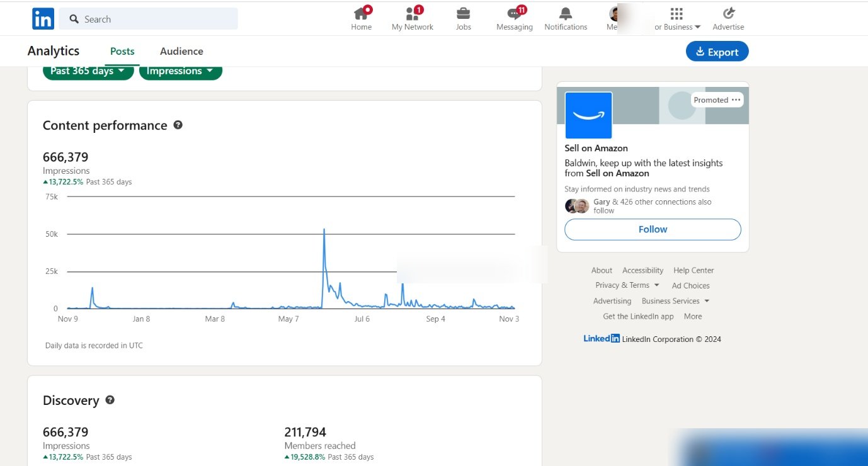The width and height of the screenshot is (868, 466).
Task: Switch to the Audience tab
Action: [x=181, y=51]
